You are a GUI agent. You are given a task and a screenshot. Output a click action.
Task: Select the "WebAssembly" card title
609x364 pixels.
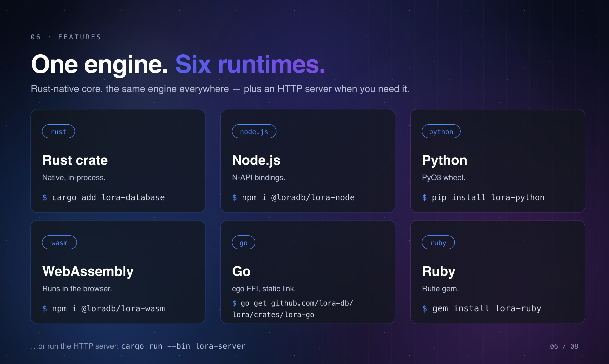click(x=88, y=272)
